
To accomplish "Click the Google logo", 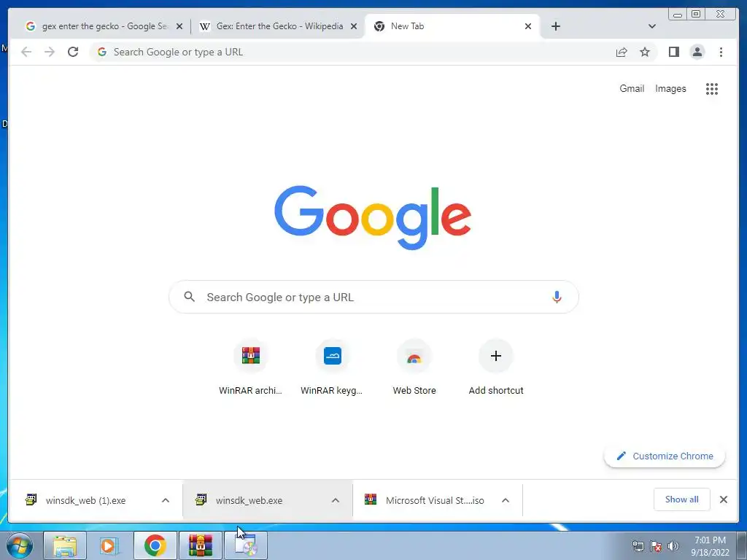I will (373, 217).
